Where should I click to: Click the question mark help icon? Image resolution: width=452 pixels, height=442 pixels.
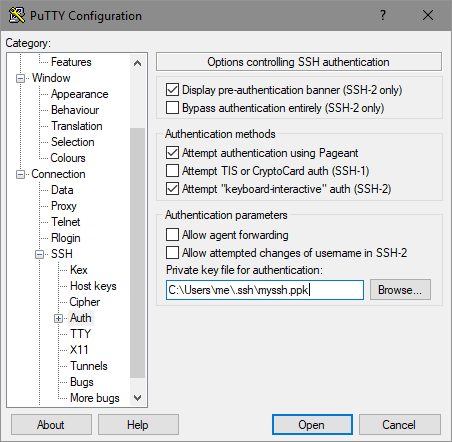point(383,15)
